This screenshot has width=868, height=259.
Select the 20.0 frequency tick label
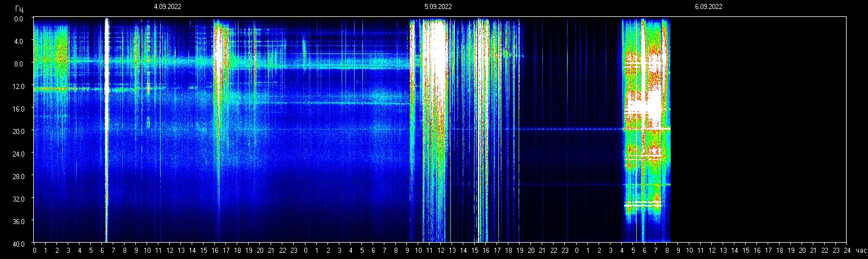tap(19, 131)
